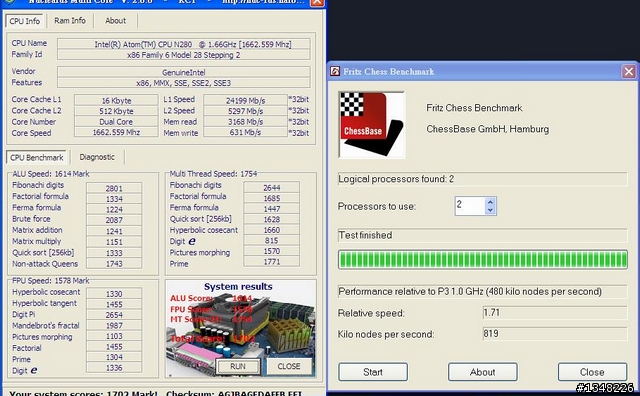Click the green test progress bar

click(482, 260)
